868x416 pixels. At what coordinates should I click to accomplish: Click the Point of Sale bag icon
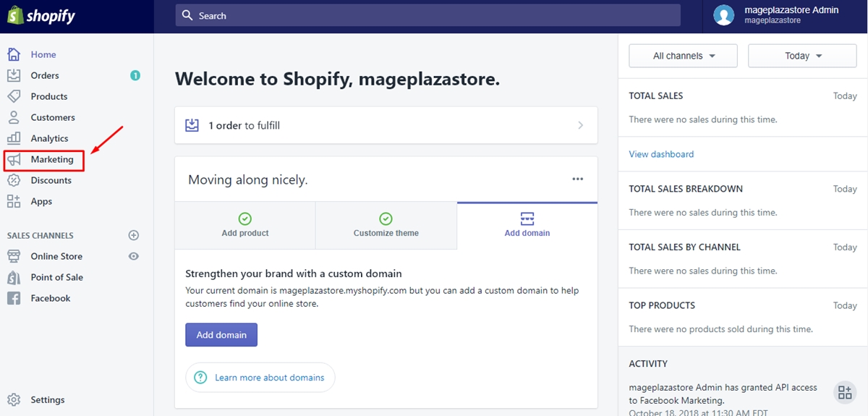(x=14, y=277)
